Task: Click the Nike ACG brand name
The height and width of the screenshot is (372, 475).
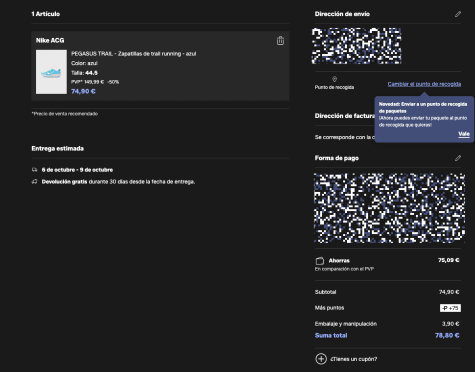Action: pyautogui.click(x=50, y=40)
